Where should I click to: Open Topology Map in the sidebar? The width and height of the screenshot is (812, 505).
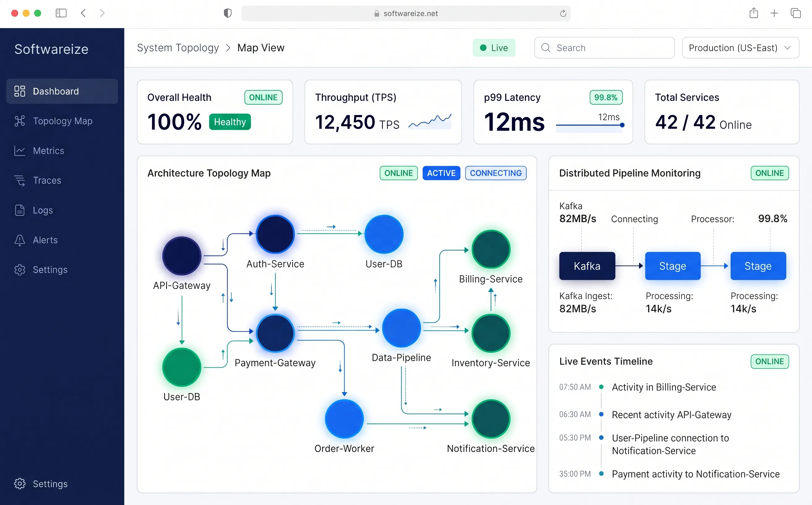click(62, 121)
